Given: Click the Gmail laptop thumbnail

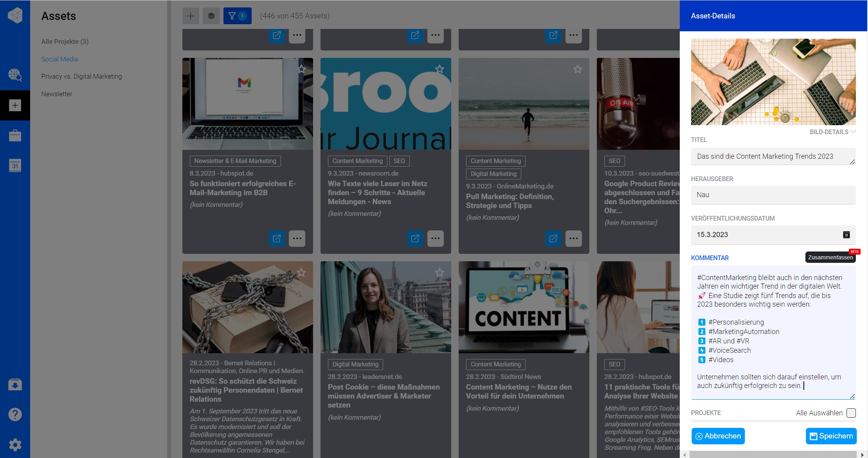Looking at the screenshot, I should [248, 104].
